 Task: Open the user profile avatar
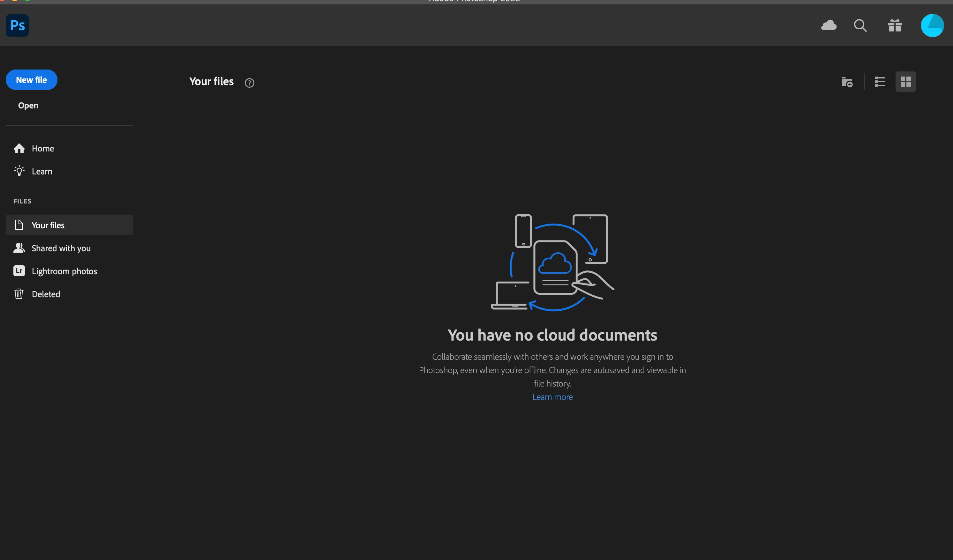click(x=932, y=25)
